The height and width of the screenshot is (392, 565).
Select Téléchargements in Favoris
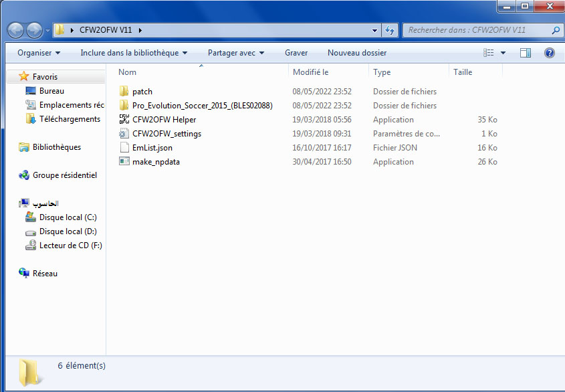[70, 119]
